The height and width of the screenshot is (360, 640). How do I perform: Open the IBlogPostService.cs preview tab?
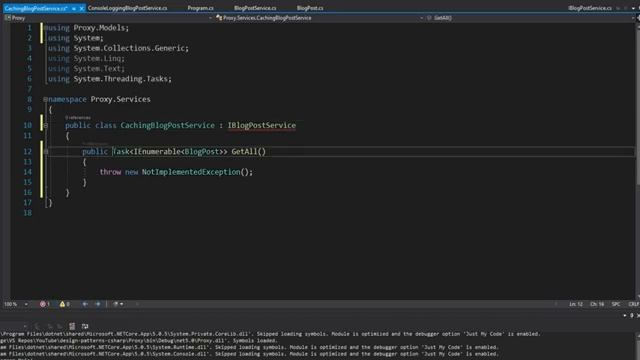tap(590, 8)
